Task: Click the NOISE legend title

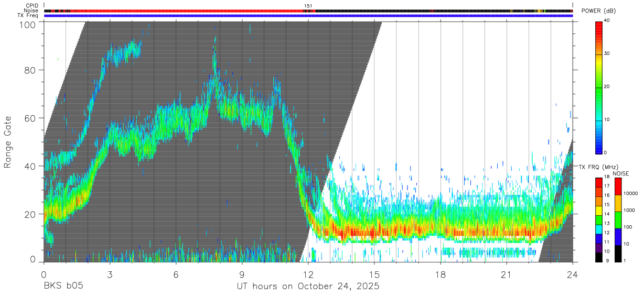Action: (620, 173)
